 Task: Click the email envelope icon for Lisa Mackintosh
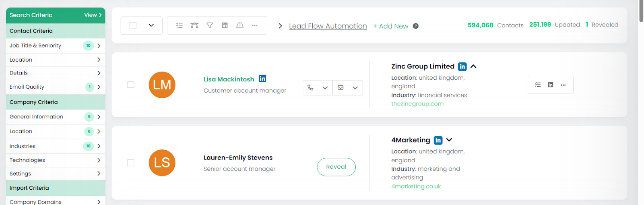pyautogui.click(x=341, y=87)
